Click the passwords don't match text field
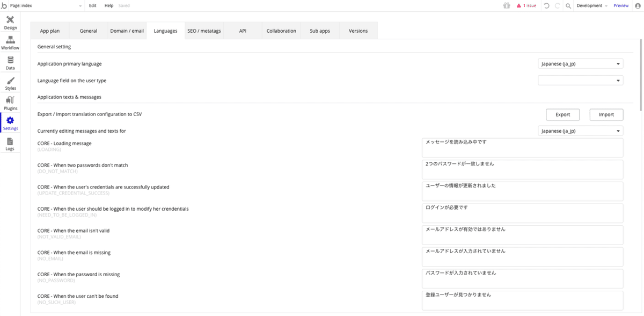This screenshot has height=316, width=644. (523, 169)
